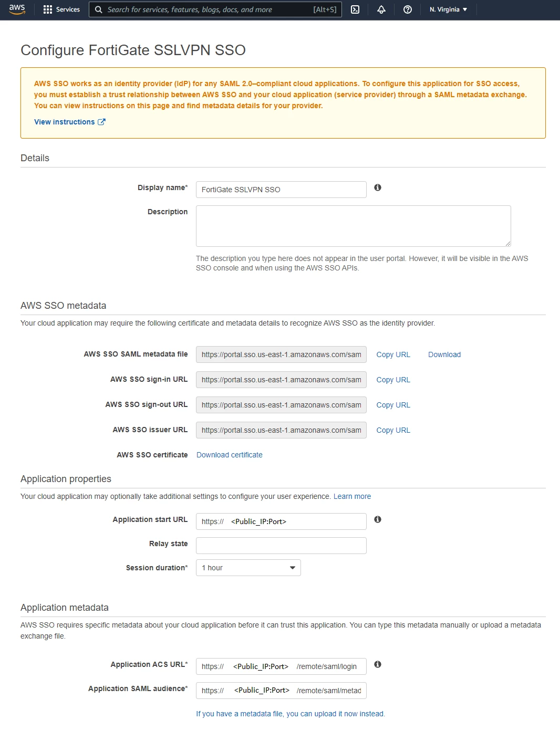Click the resize handle of Description box
The image size is (560, 731).
pos(508,244)
